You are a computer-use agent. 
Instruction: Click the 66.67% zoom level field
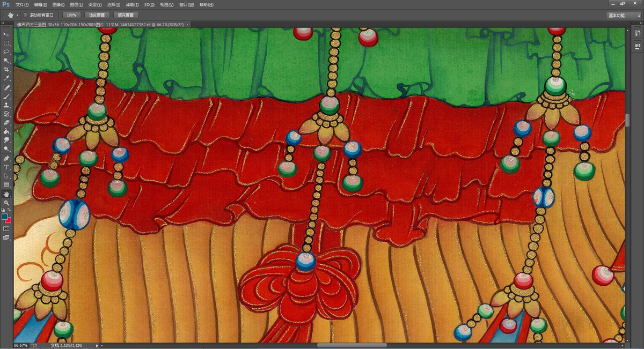tap(21, 346)
